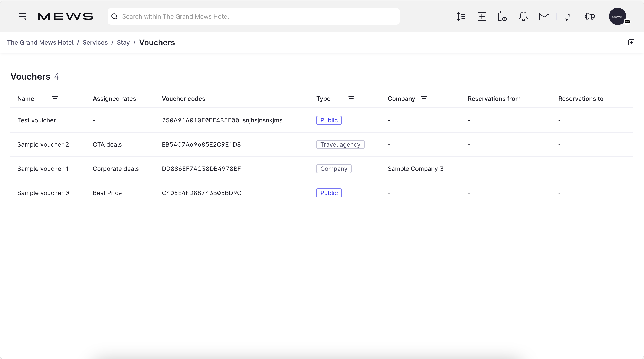644x359 pixels.
Task: Select the Travel agency badge on Sample voucher 2
Action: click(340, 144)
